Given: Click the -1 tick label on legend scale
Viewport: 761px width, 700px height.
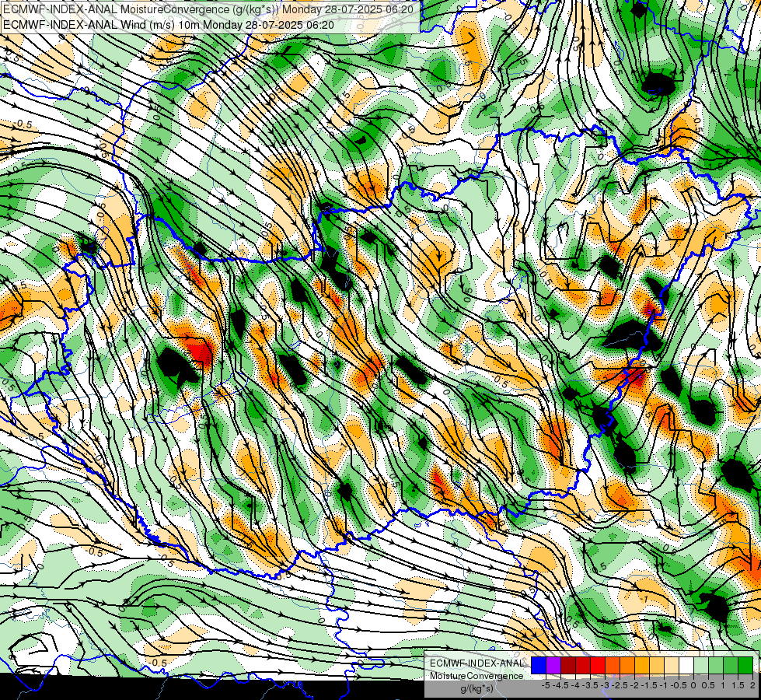Looking at the screenshot, I should point(664,685).
